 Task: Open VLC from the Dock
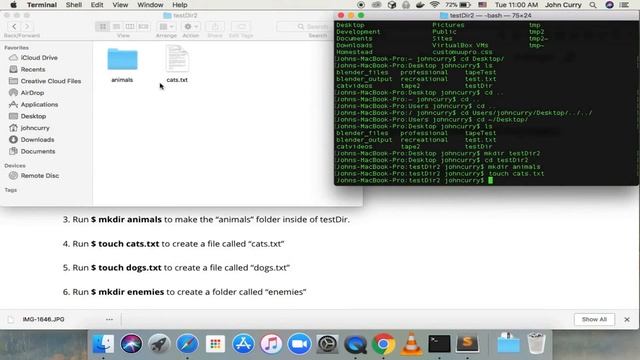click(x=411, y=344)
